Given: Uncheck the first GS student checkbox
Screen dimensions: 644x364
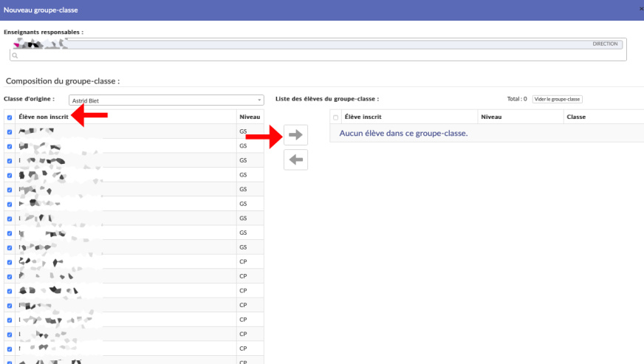Looking at the screenshot, I should (9, 132).
